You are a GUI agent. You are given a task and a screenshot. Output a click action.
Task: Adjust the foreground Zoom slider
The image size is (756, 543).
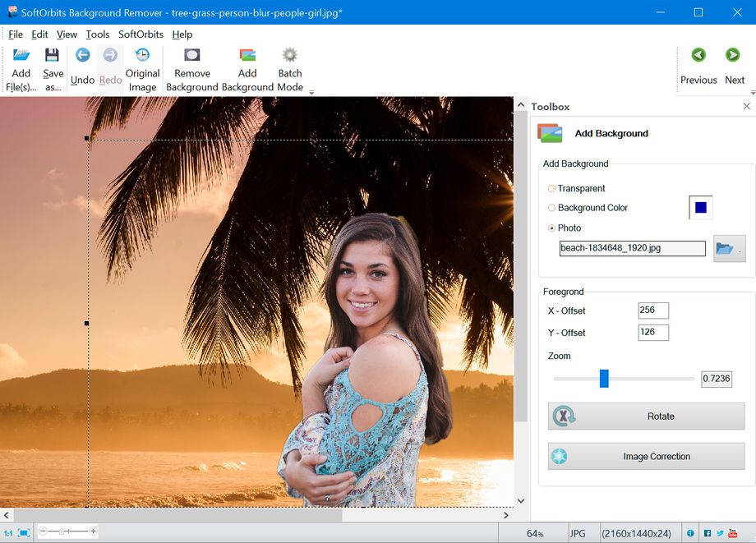[606, 379]
